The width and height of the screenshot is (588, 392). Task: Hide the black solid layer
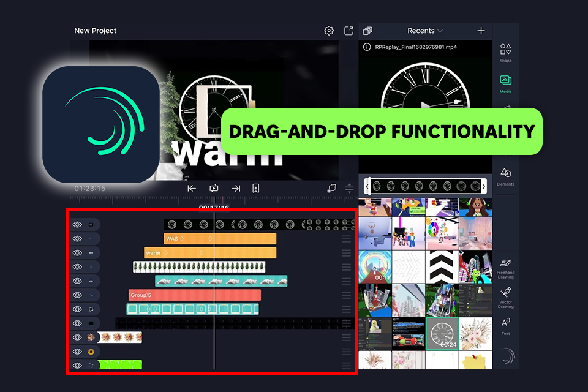click(x=77, y=323)
